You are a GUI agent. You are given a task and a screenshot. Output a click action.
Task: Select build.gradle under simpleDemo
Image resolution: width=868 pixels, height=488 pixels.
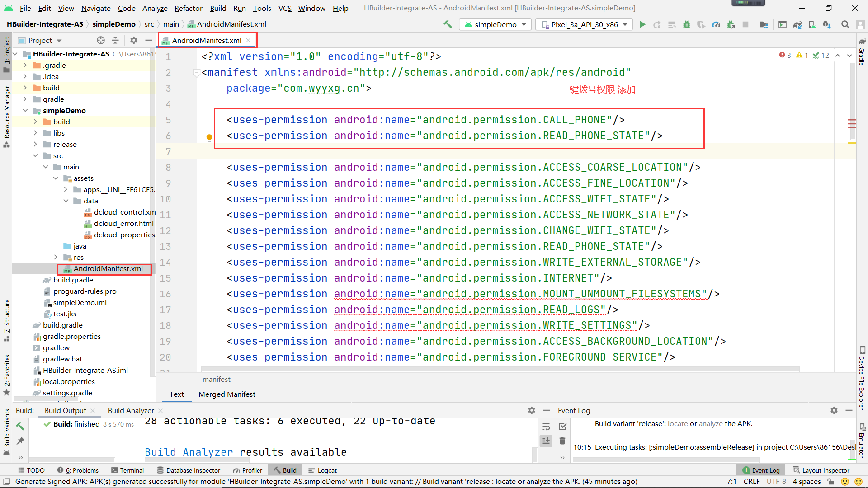(73, 280)
